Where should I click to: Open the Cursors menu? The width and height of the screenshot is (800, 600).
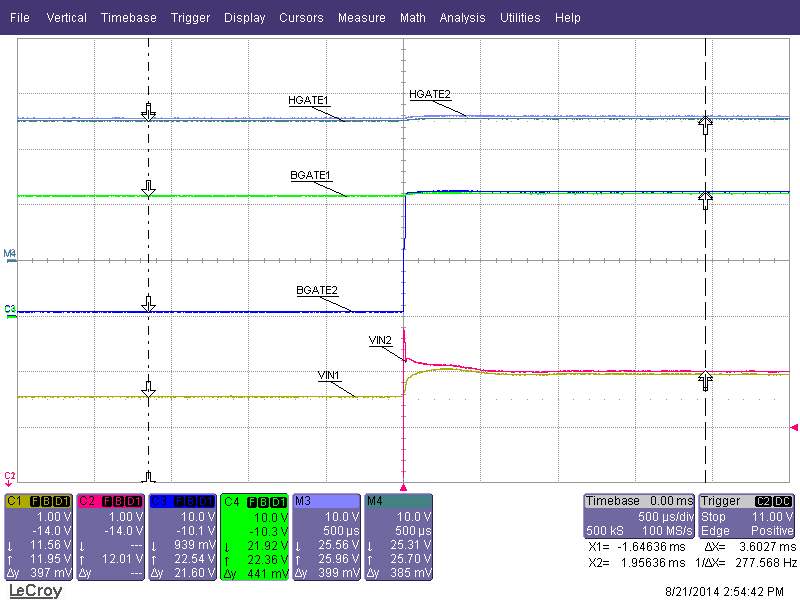301,17
